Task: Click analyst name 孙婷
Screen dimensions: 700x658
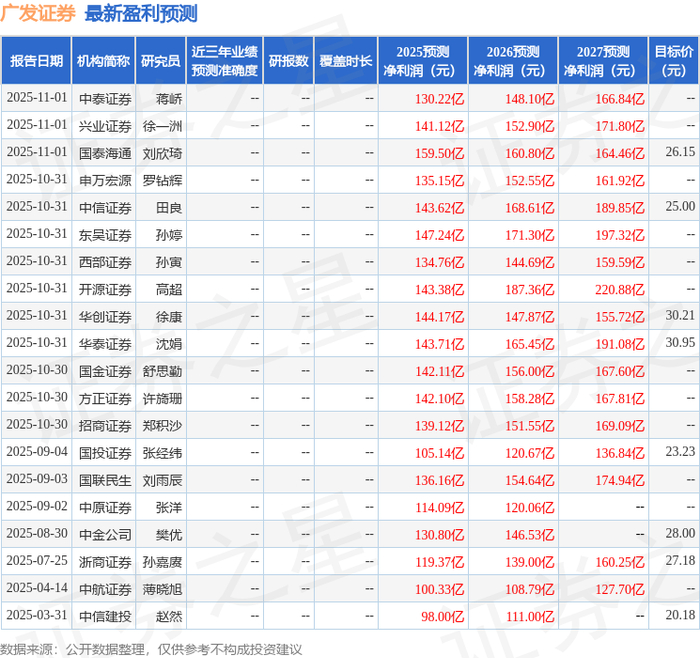Action: point(169,235)
